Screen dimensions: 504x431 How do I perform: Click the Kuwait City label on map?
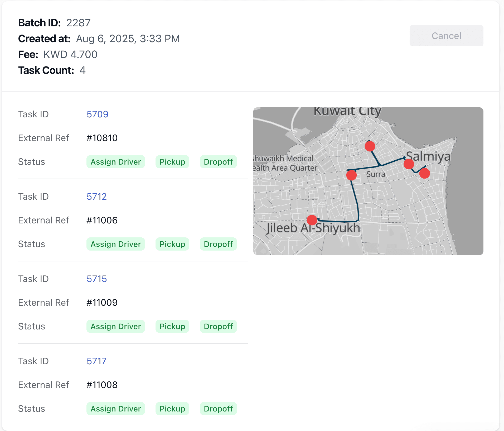(x=347, y=111)
